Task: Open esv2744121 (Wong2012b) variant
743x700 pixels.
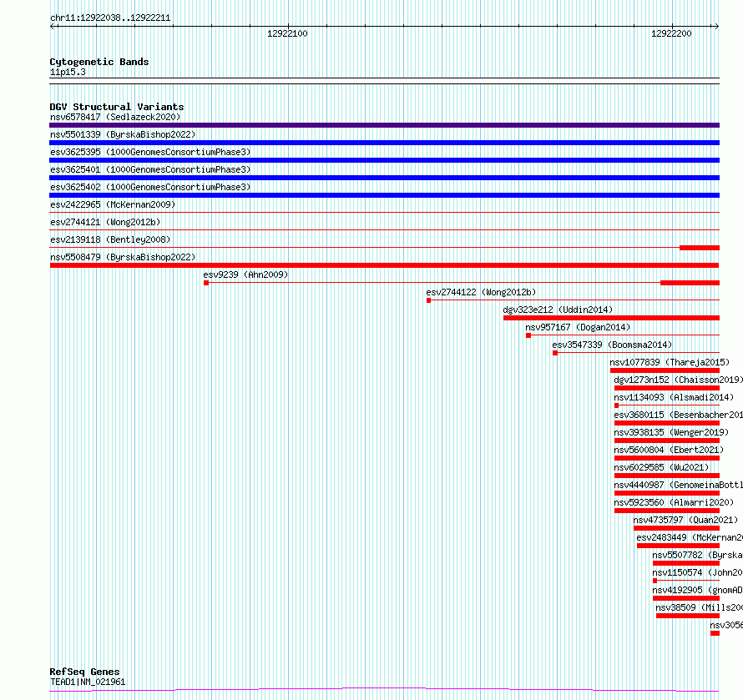Action: click(105, 222)
